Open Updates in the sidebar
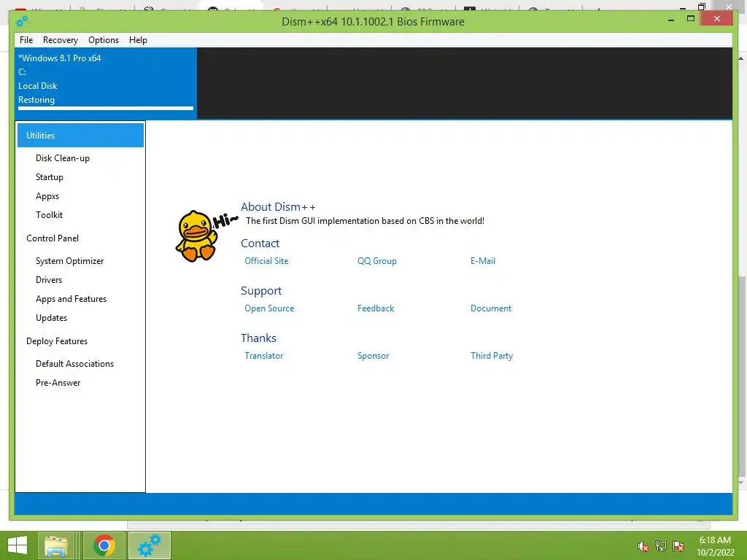This screenshot has width=747, height=560. 52,318
